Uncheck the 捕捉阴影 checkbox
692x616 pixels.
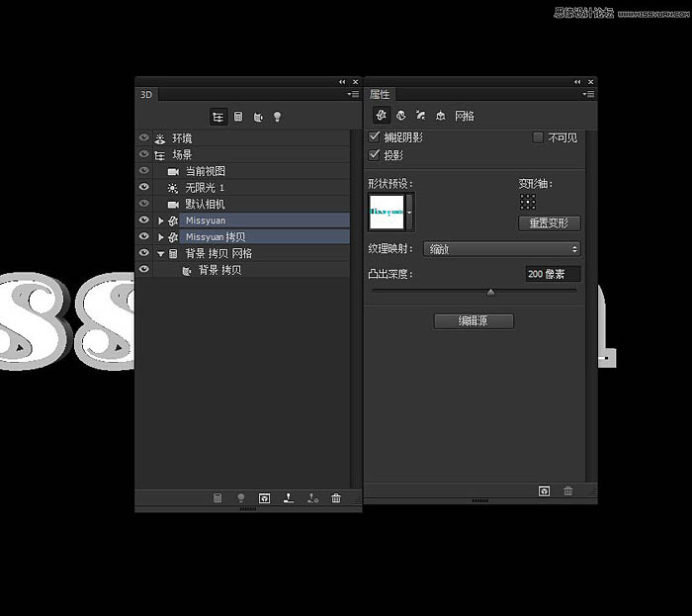(x=375, y=136)
